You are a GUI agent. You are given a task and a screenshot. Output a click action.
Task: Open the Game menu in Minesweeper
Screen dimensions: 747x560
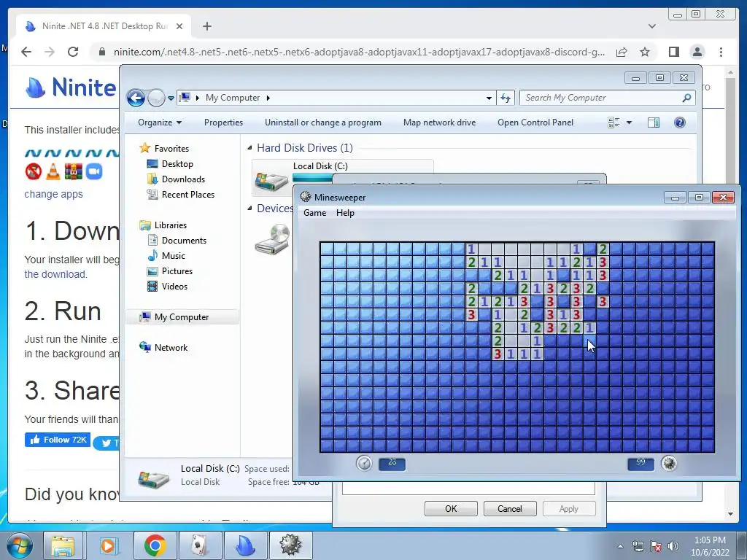(315, 213)
